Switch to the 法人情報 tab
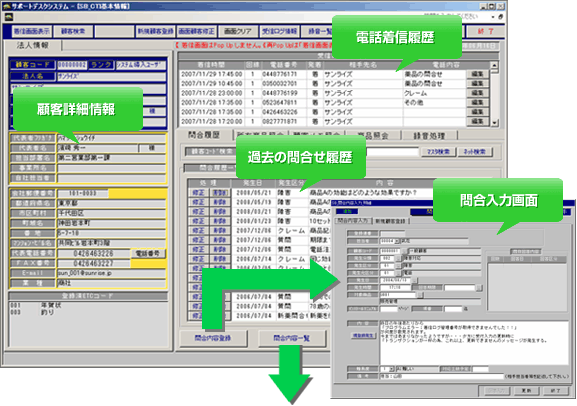Screen dimensions: 577x406 (x=33, y=45)
